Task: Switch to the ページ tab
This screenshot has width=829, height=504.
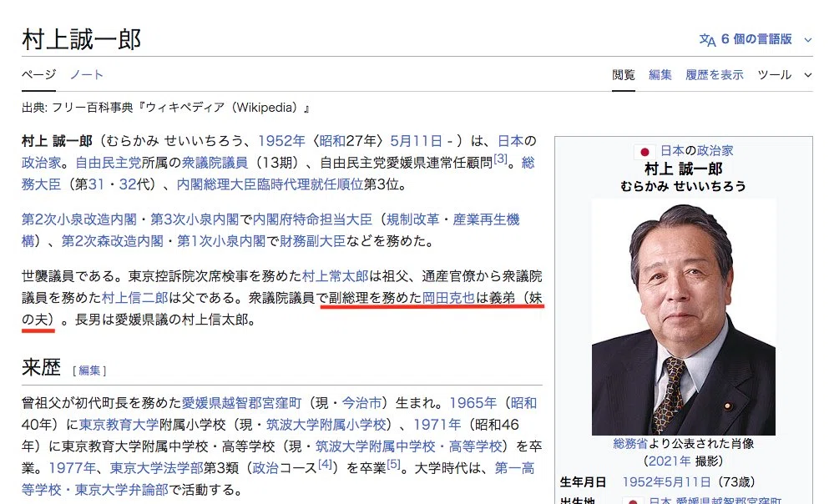Action: (38, 74)
